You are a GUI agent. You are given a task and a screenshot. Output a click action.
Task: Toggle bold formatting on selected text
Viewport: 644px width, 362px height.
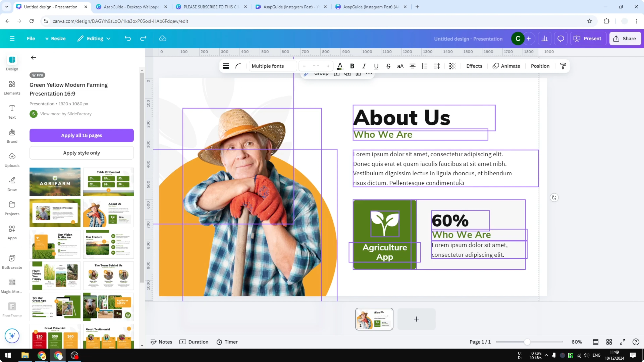[352, 66]
